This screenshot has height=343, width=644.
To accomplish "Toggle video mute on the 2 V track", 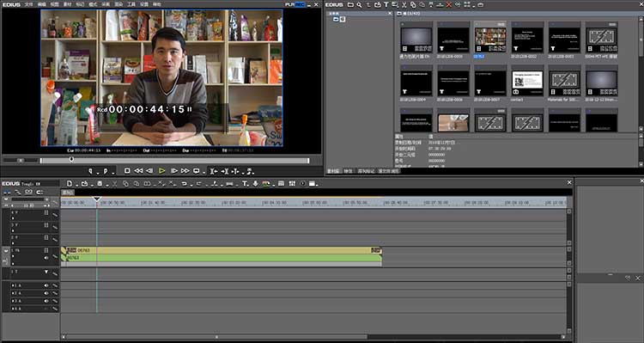I will [x=46, y=237].
